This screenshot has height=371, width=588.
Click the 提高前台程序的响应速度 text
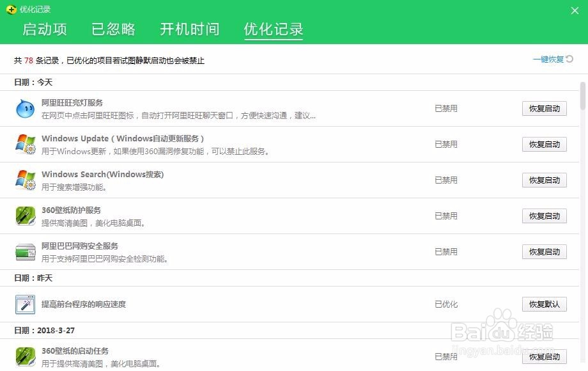(84, 304)
